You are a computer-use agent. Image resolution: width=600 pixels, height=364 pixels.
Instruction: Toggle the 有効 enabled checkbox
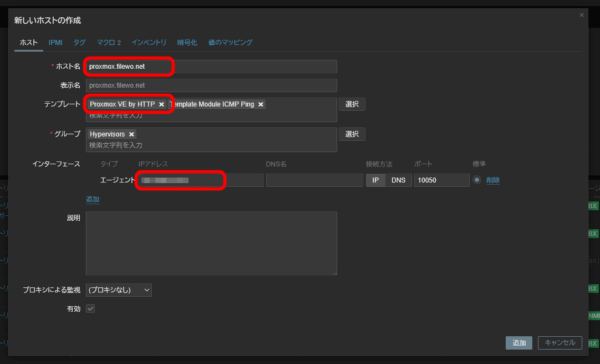click(90, 309)
